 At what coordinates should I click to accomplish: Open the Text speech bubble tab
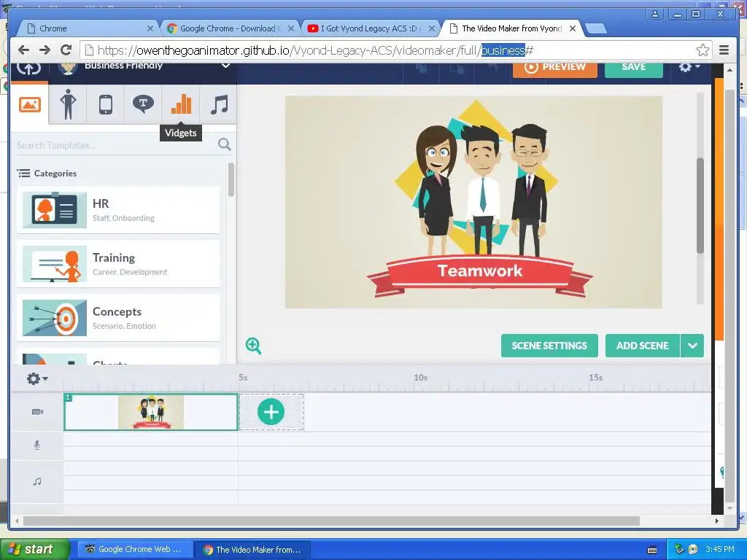click(x=143, y=104)
